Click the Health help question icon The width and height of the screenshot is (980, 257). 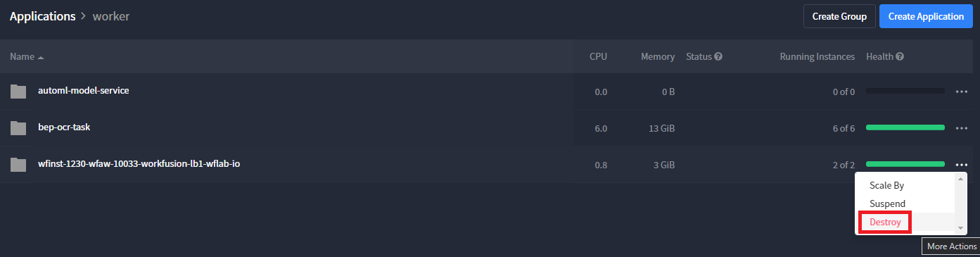[900, 56]
